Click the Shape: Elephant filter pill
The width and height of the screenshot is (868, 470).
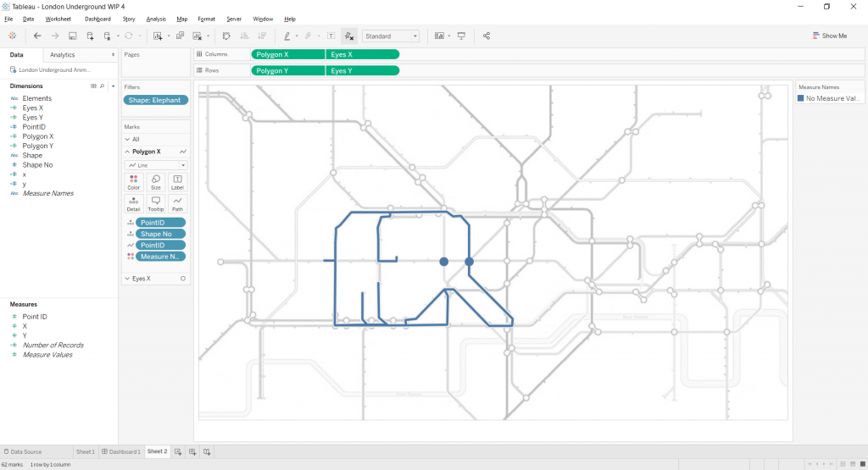156,100
